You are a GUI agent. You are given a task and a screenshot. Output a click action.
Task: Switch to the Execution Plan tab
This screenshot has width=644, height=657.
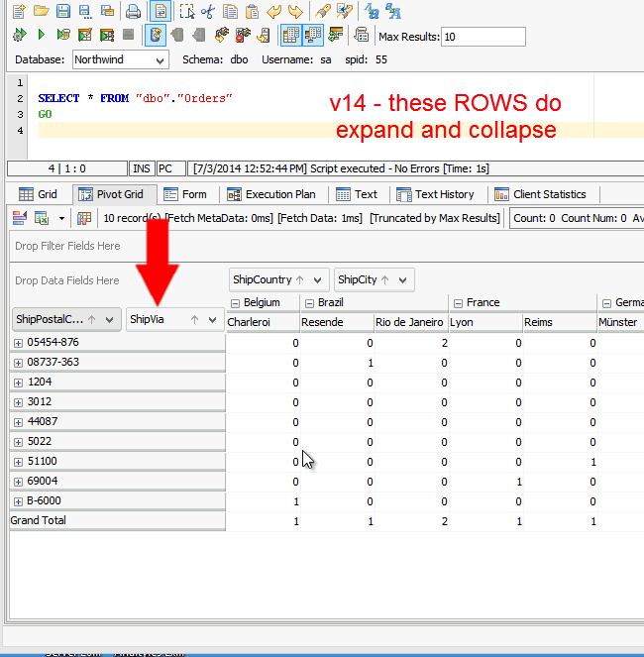click(271, 194)
